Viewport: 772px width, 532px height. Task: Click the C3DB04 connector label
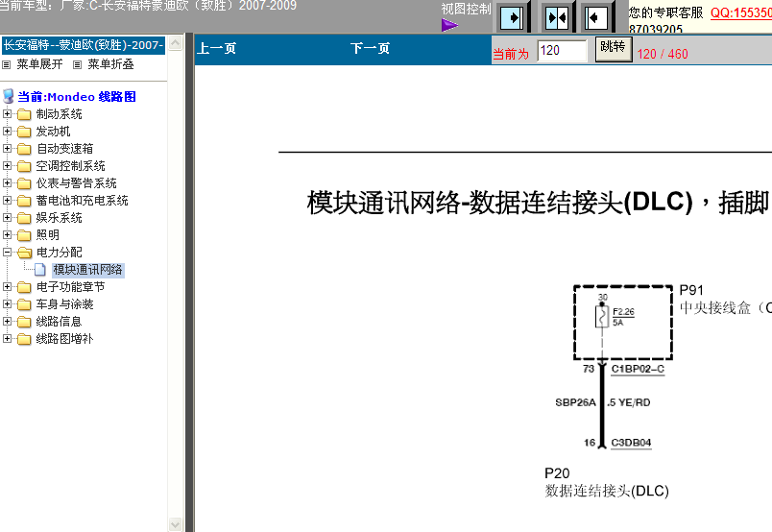coord(631,443)
